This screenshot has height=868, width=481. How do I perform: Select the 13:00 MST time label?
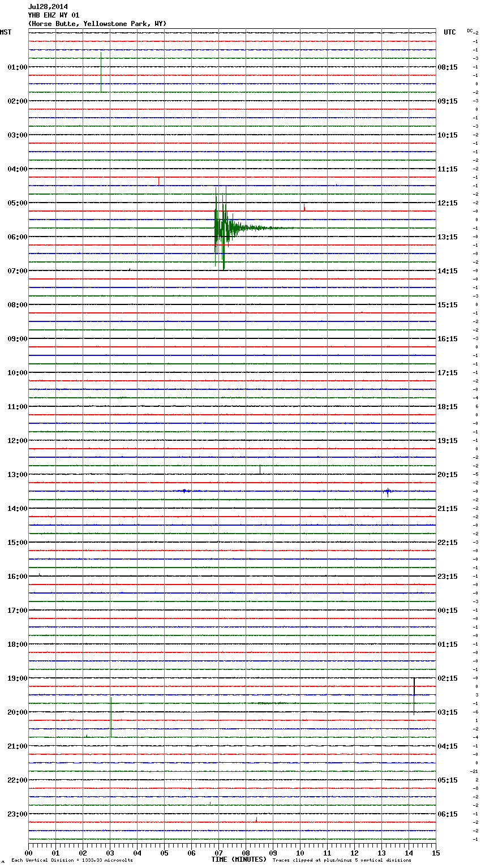[18, 475]
